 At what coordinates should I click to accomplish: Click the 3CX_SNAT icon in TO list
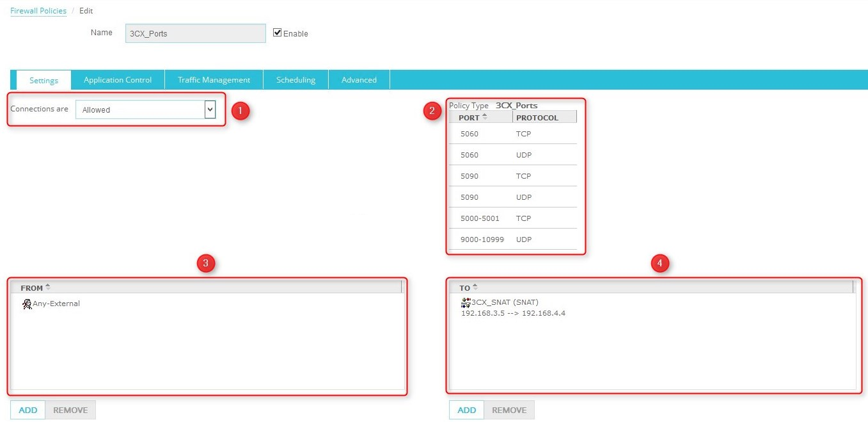[466, 302]
